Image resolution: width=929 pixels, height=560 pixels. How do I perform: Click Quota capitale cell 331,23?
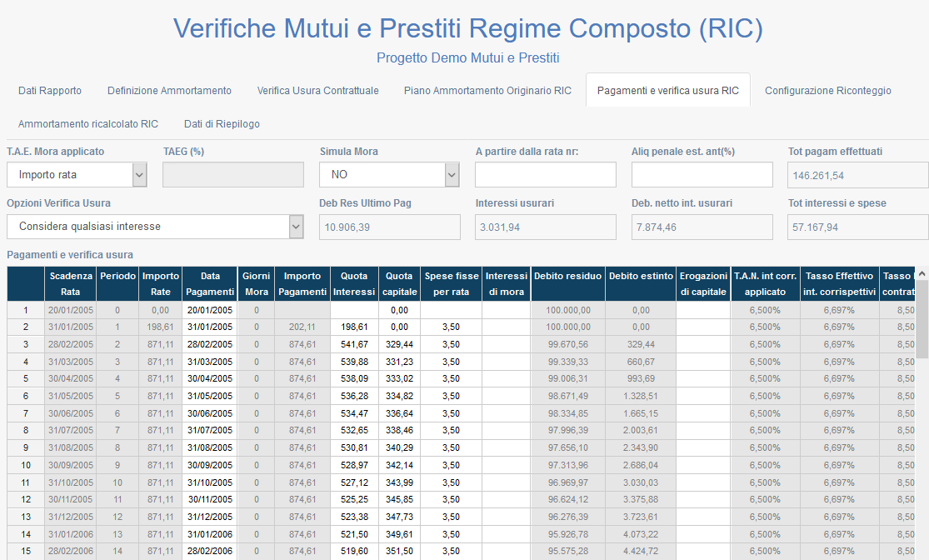pos(399,362)
